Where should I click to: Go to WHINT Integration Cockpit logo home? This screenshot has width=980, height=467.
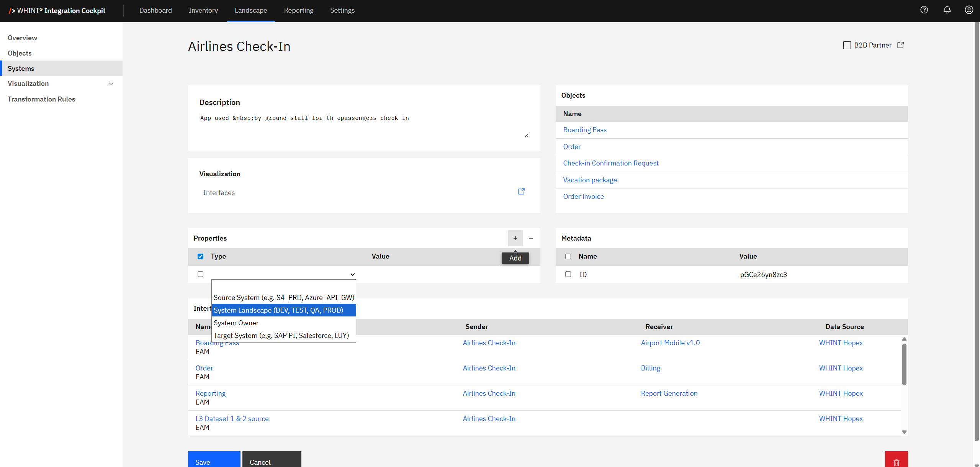[x=57, y=11]
